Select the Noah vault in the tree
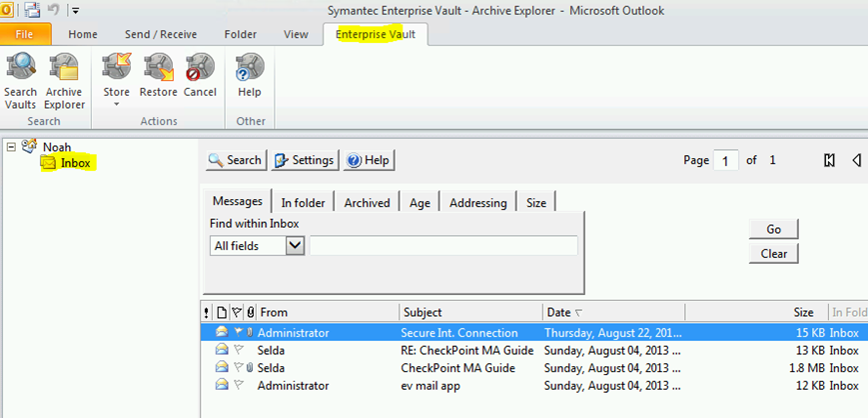 tap(57, 147)
